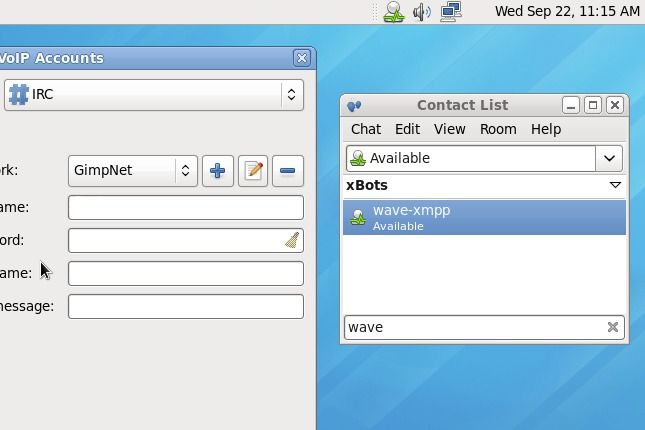645x430 pixels.
Task: Open the Edit menu
Action: [407, 129]
